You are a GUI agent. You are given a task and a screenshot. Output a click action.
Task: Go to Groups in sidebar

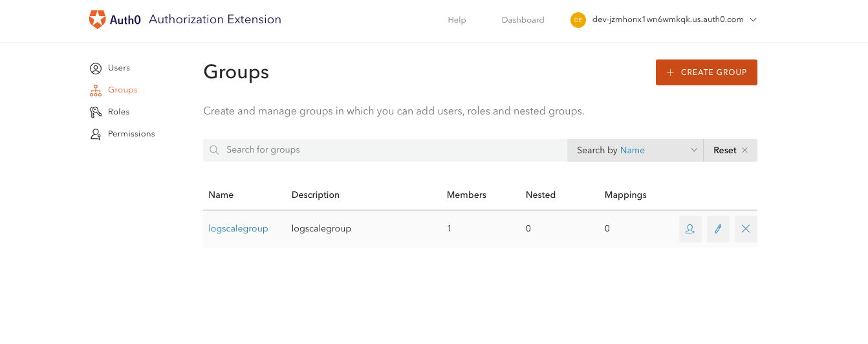click(123, 90)
